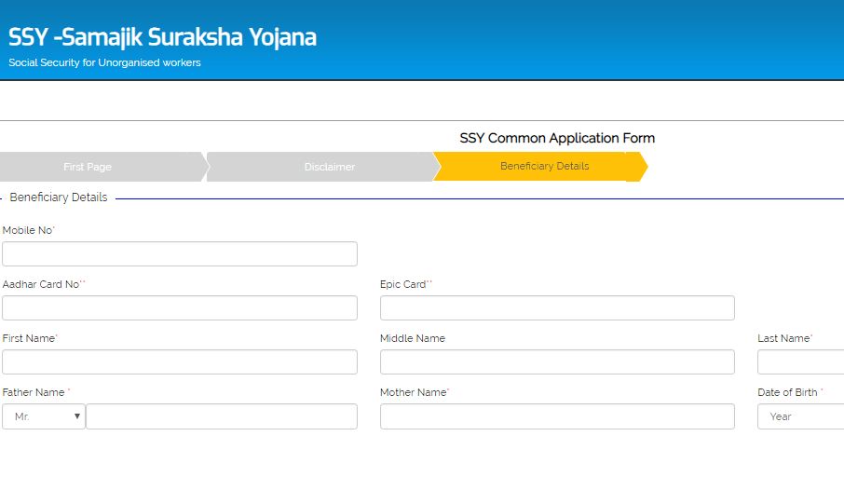Click the Aadhar Card No label
Image resolution: width=844 pixels, height=504 pixels.
[41, 284]
